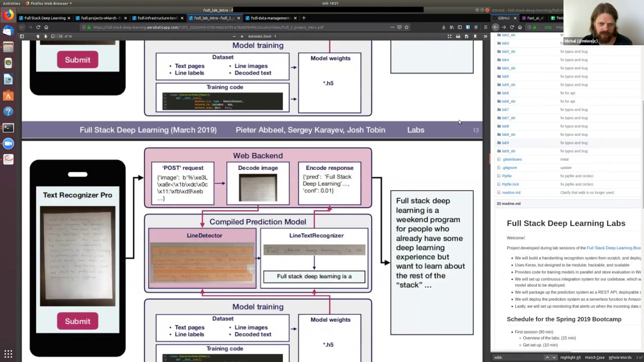
Task: Open Firefox downloads panel
Action: point(444,27)
